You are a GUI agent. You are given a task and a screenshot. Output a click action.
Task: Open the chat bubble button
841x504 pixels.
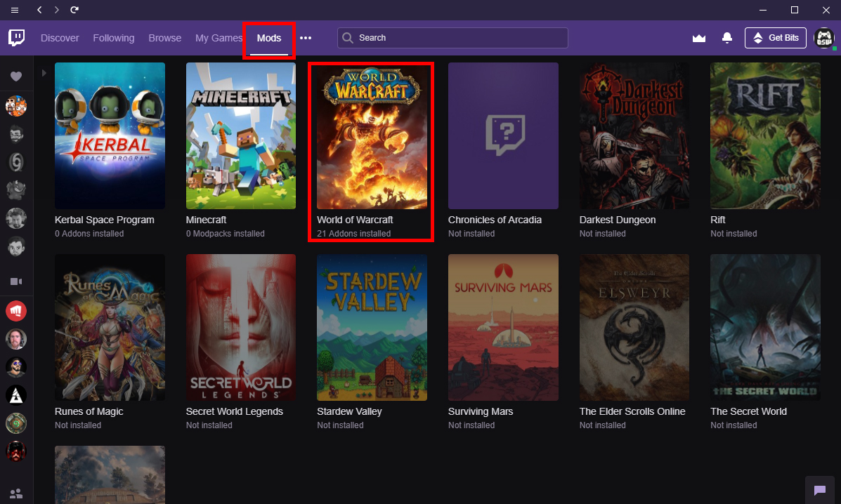point(819,489)
